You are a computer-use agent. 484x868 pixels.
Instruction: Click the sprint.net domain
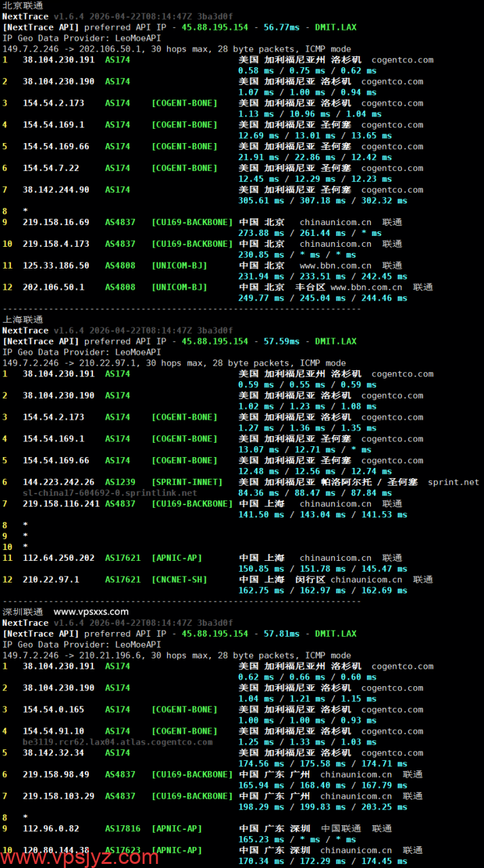point(453,482)
